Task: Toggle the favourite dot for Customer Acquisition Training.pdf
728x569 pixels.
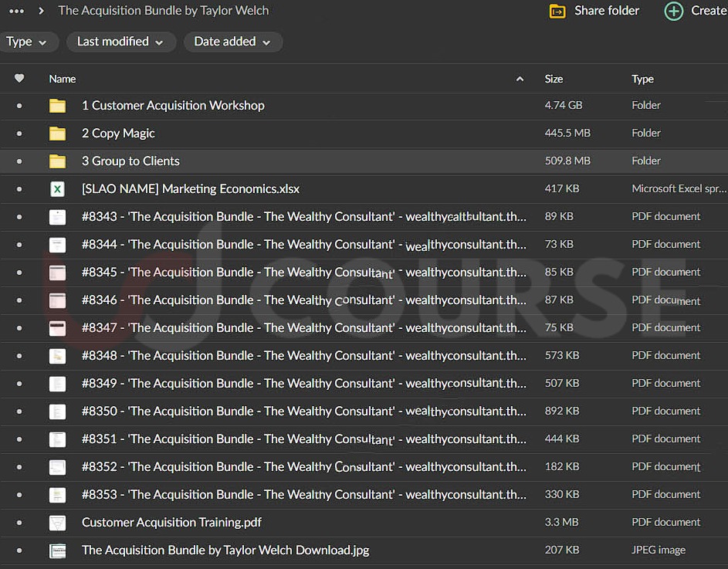Action: click(19, 523)
